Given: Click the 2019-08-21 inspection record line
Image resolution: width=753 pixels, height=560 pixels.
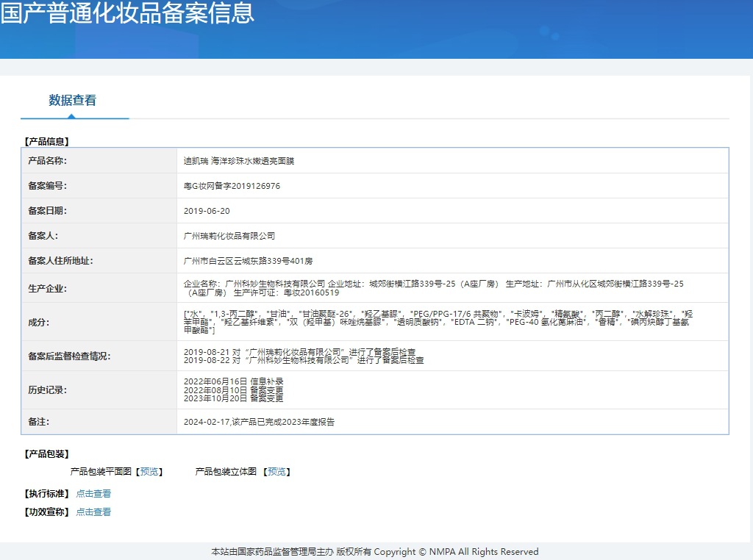Looking at the screenshot, I should click(x=299, y=352).
